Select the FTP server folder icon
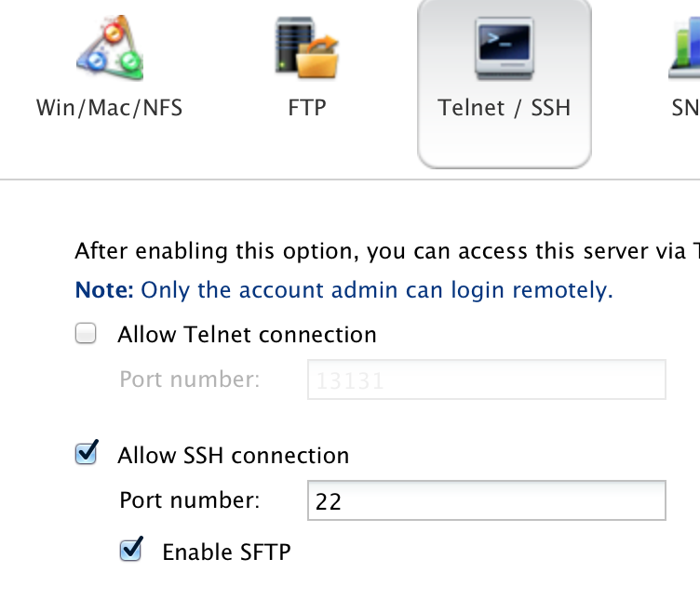 pos(306,47)
